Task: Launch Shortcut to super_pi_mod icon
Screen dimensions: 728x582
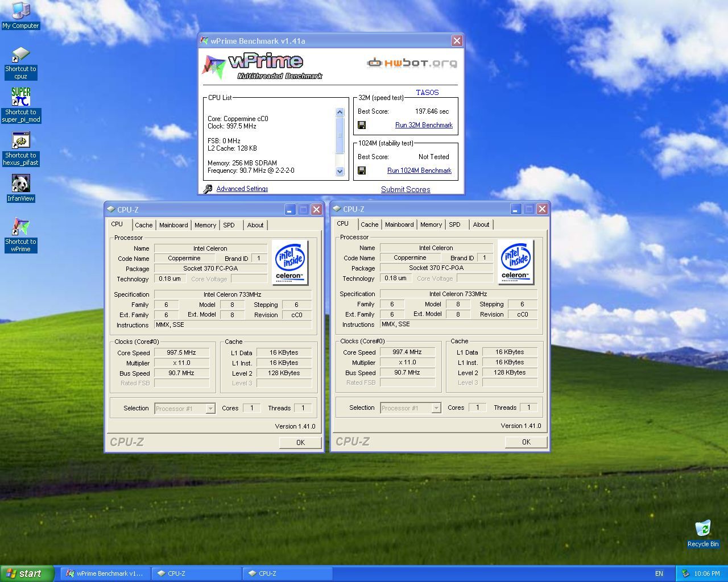Action: point(20,105)
